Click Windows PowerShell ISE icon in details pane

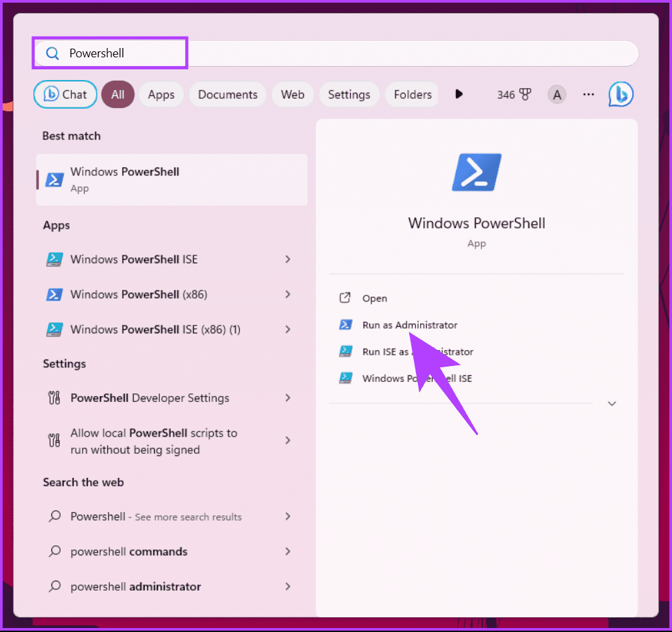tap(346, 378)
